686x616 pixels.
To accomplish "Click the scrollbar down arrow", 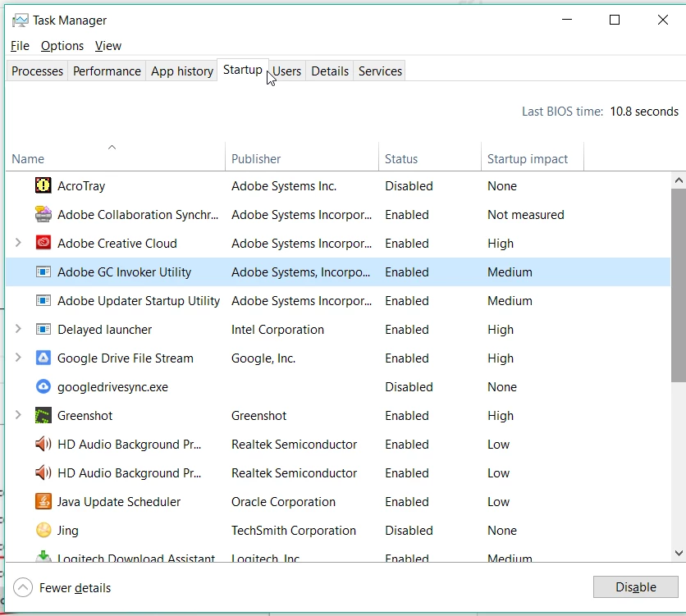I will [x=679, y=553].
